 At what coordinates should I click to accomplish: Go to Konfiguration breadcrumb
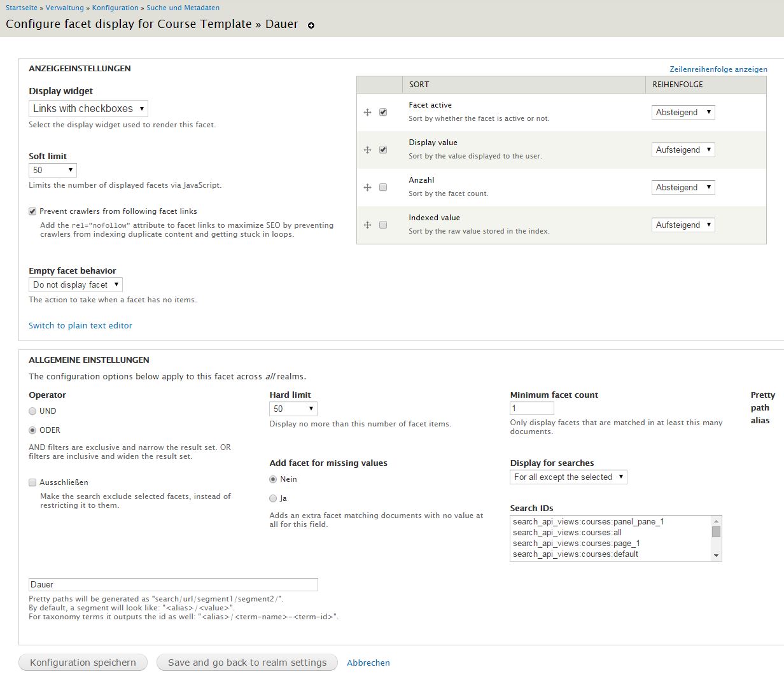pyautogui.click(x=115, y=8)
